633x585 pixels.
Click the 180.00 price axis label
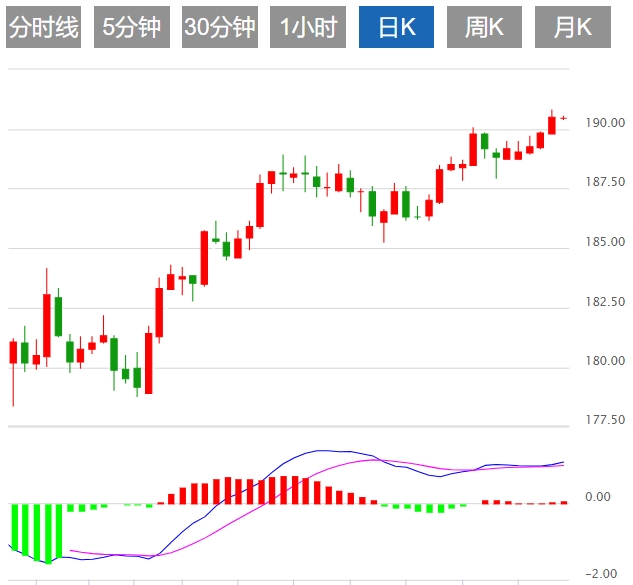(x=605, y=361)
